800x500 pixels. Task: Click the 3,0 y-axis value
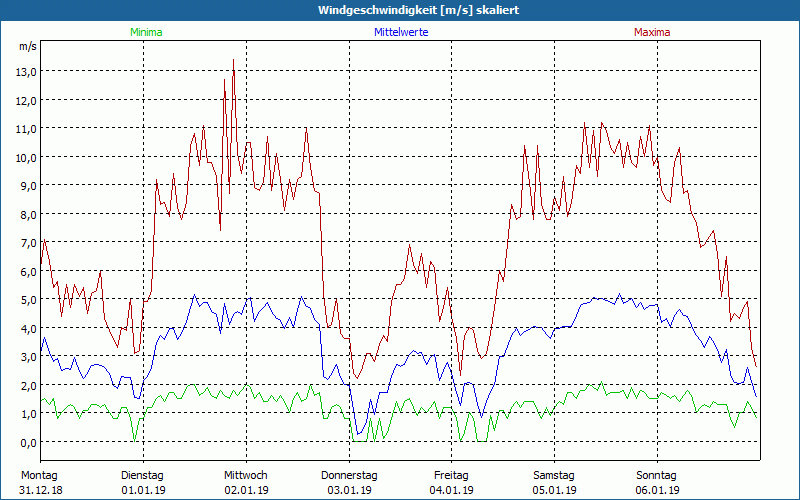[x=28, y=357]
